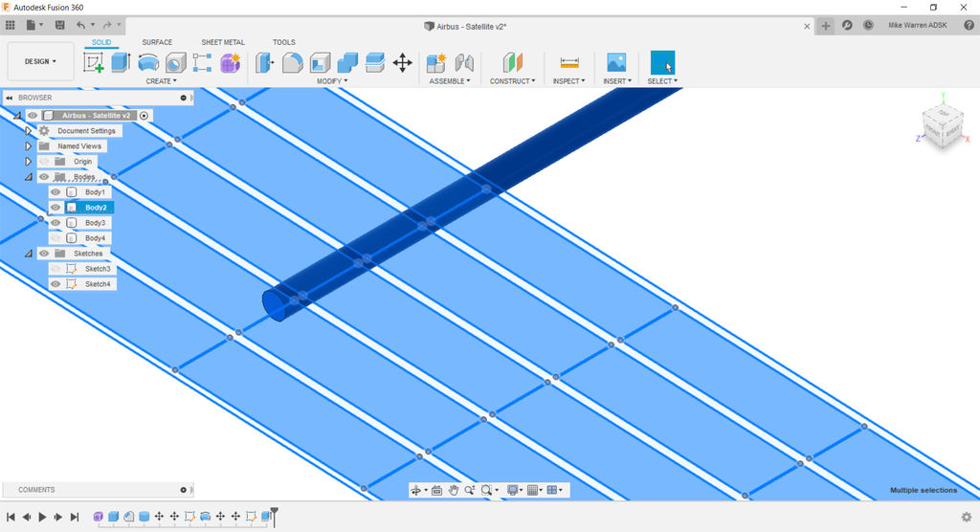Hide Body1 using its eye icon
Image resolution: width=980 pixels, height=532 pixels.
tap(56, 192)
